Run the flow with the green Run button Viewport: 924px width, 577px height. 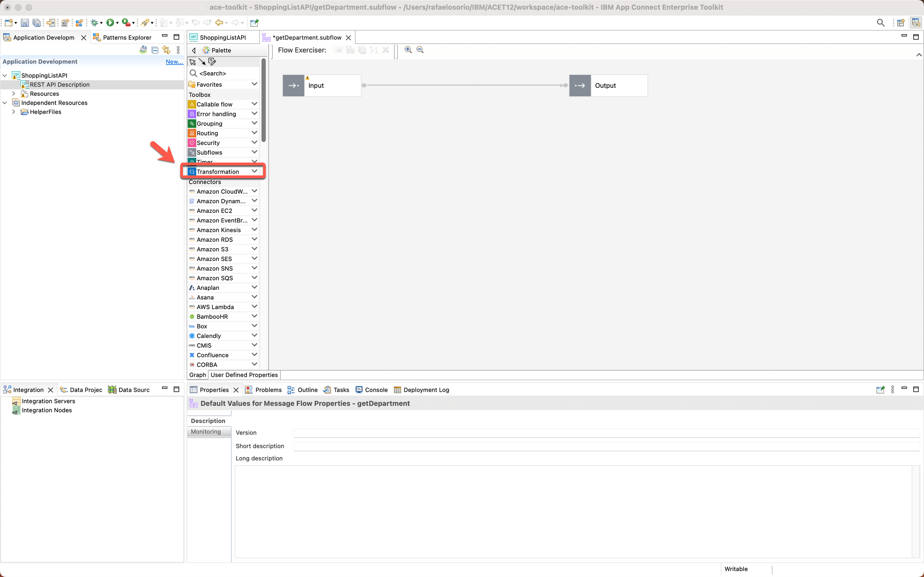[111, 22]
